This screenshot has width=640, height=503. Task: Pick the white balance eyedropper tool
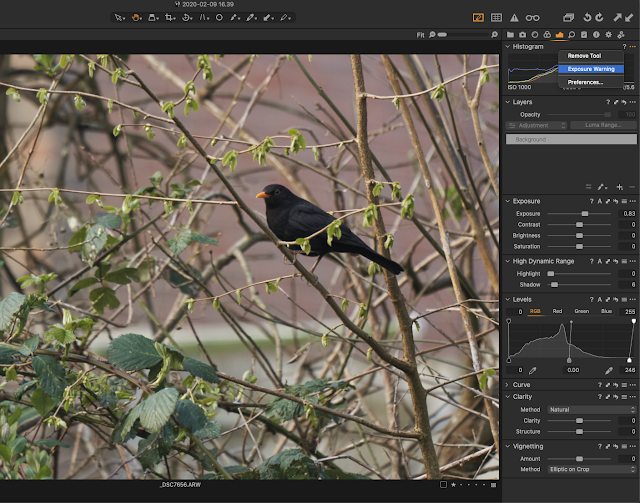tap(251, 18)
